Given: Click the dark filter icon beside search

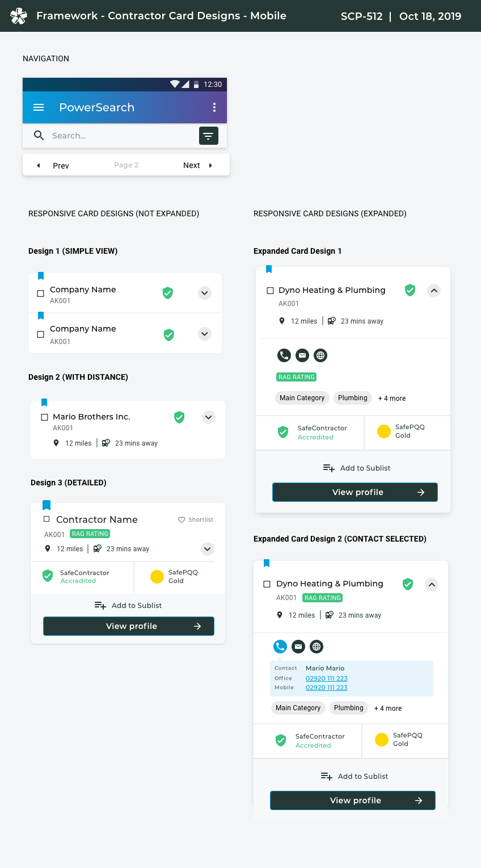Looking at the screenshot, I should [209, 136].
